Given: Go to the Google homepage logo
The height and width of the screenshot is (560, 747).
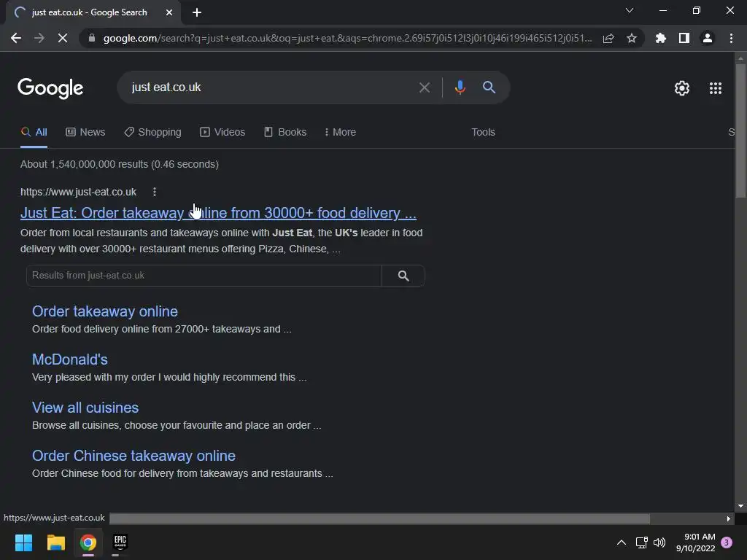Looking at the screenshot, I should click(x=50, y=88).
